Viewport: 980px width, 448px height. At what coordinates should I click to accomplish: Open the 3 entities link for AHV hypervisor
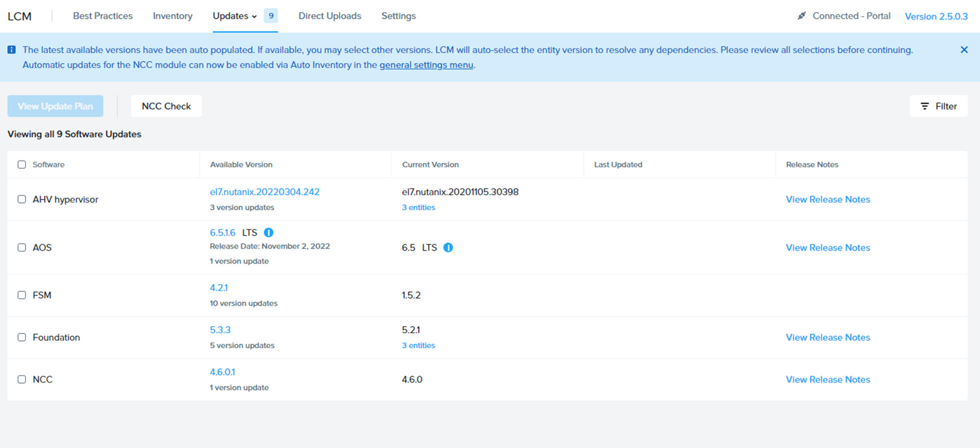pos(418,207)
